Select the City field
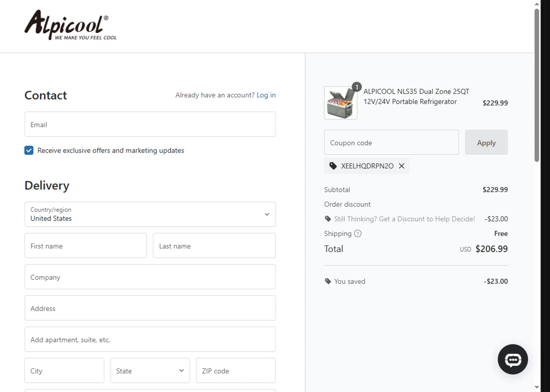The width and height of the screenshot is (550, 392). point(64,370)
